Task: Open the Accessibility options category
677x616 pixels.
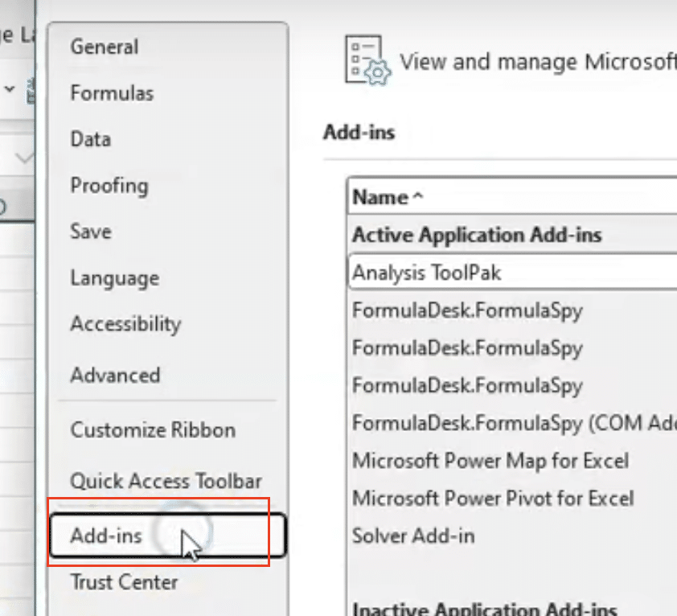Action: pos(125,324)
